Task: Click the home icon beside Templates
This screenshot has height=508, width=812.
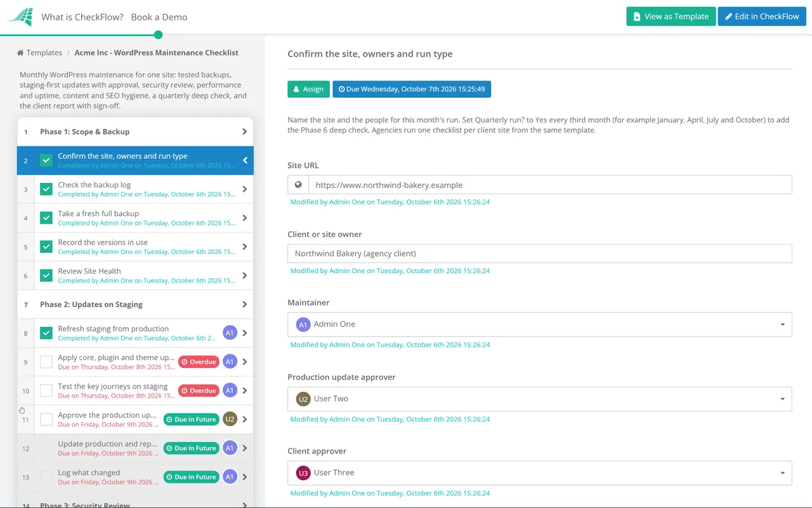Action: tap(20, 53)
